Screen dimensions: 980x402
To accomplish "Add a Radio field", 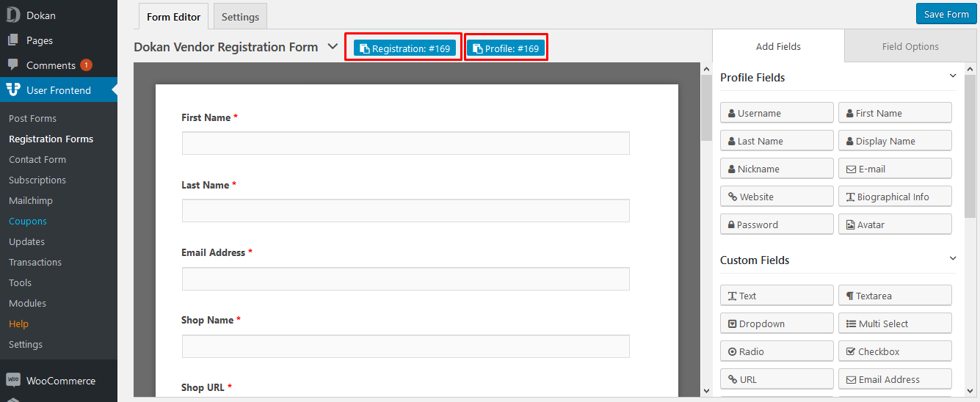I will point(777,351).
